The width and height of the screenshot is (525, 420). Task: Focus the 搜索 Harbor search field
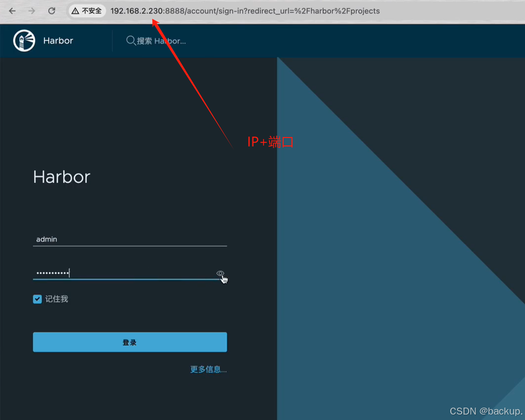click(x=161, y=41)
